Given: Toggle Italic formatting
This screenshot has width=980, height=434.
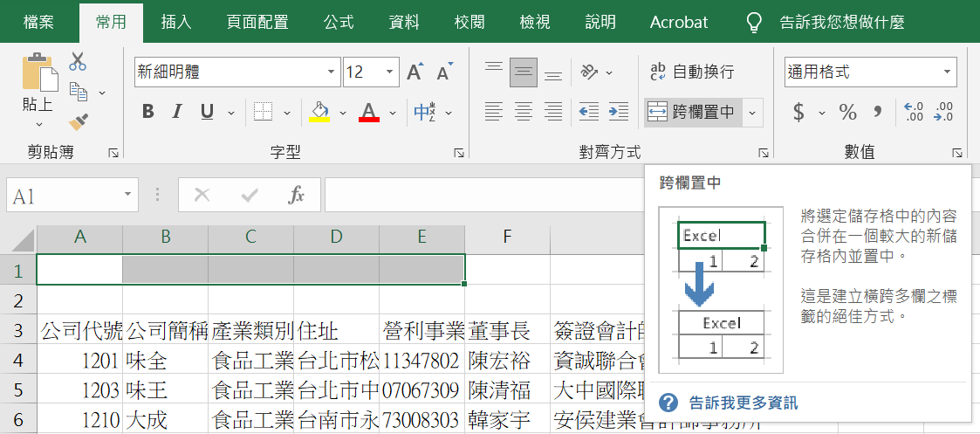Looking at the screenshot, I should (x=177, y=112).
